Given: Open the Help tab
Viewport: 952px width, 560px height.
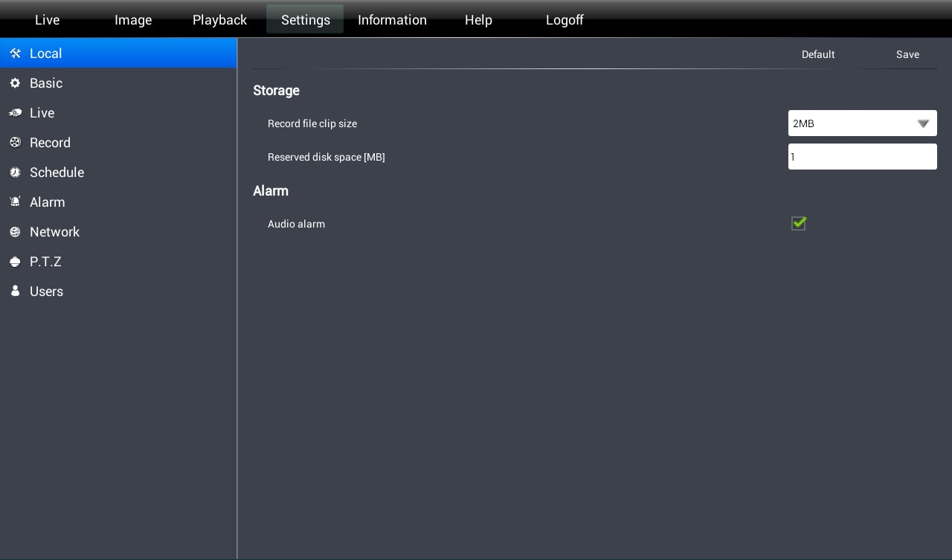Looking at the screenshot, I should 478,20.
